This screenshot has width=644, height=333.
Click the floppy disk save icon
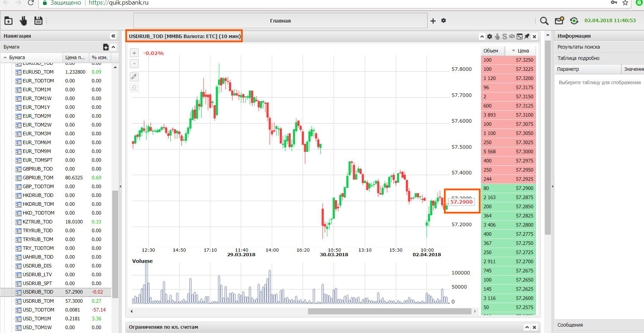[38, 21]
